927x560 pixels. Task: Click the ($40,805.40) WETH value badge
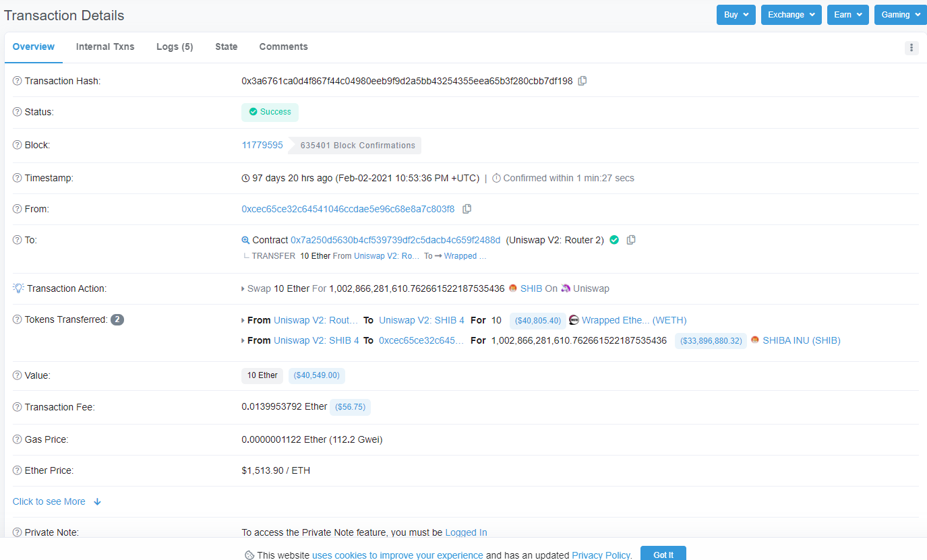tap(538, 321)
